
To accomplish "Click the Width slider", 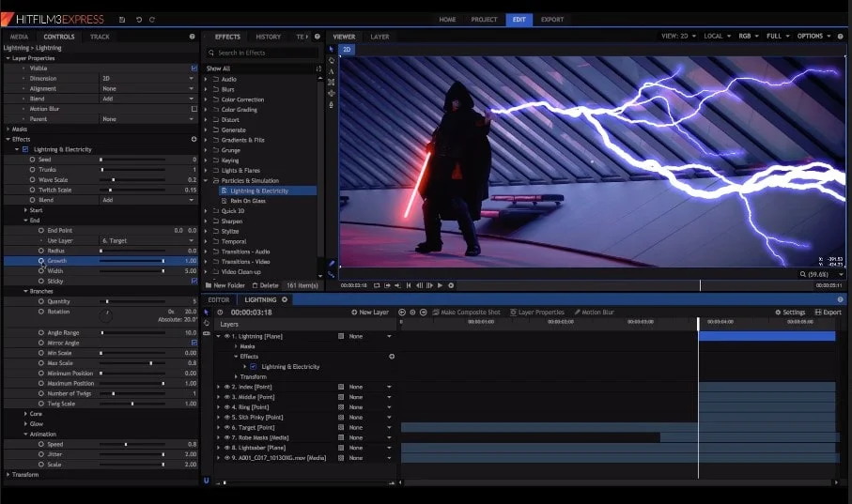I will click(x=132, y=271).
